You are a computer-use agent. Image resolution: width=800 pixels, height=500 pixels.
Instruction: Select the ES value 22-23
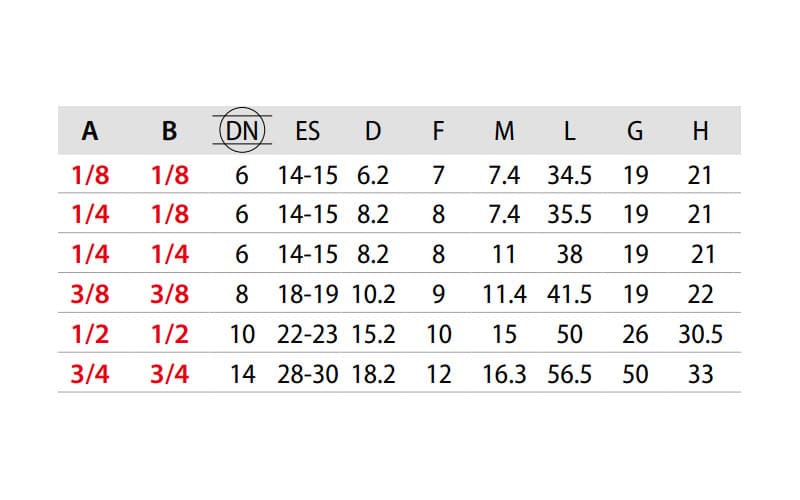[x=308, y=334]
